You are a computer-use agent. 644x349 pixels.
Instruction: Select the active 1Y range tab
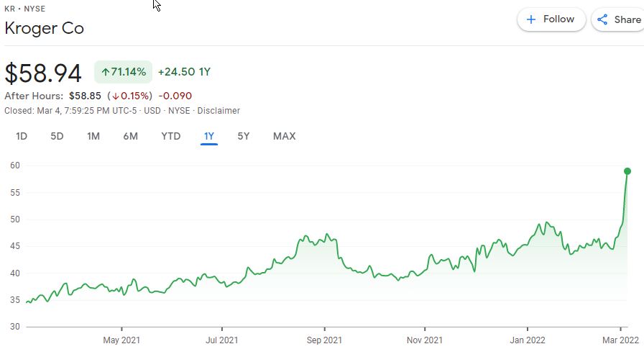click(209, 136)
